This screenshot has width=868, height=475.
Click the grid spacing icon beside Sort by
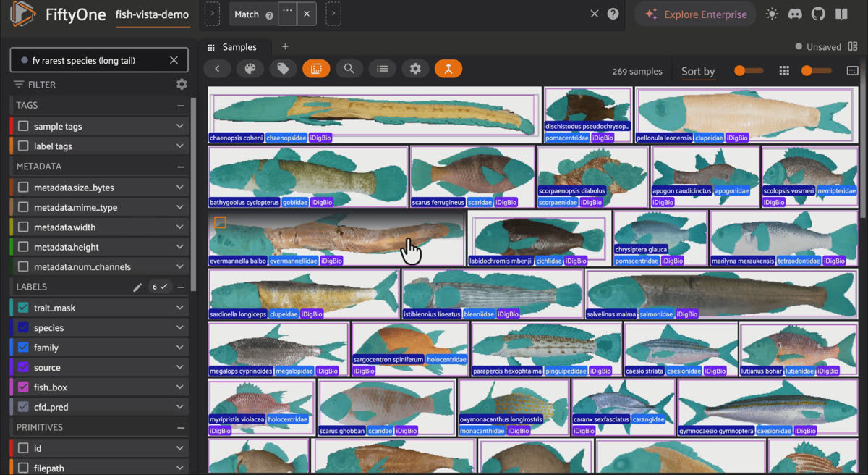(x=784, y=71)
